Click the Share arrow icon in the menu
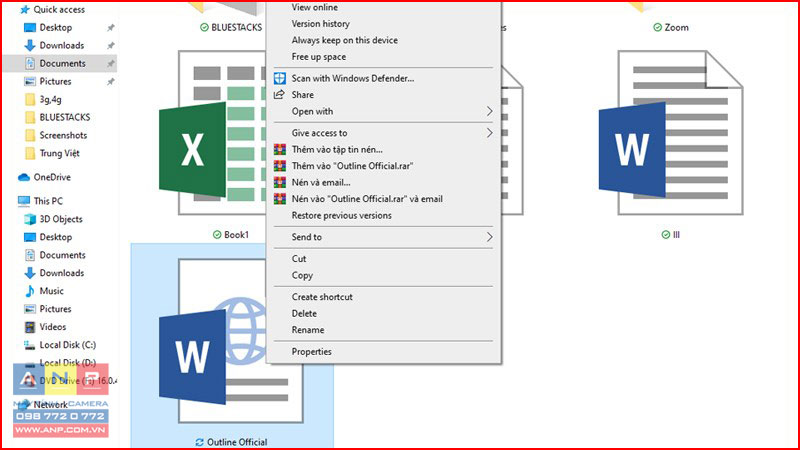Screen dimensions: 800x450 [x=280, y=94]
